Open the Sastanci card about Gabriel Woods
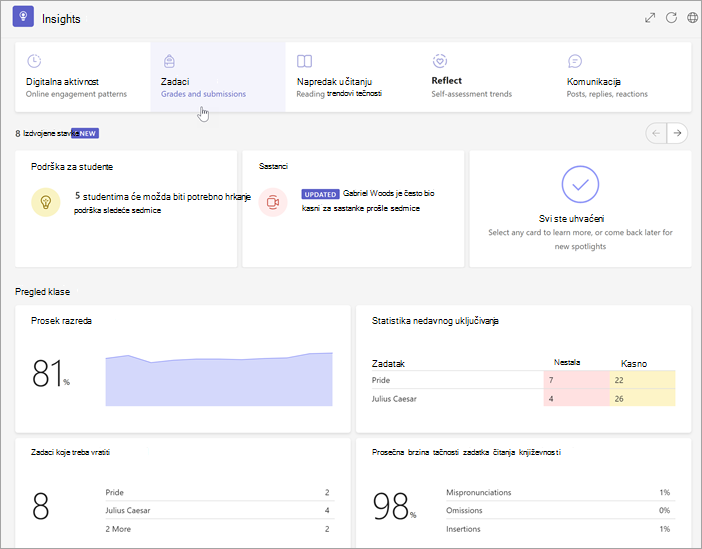This screenshot has height=549, width=702. pyautogui.click(x=353, y=209)
